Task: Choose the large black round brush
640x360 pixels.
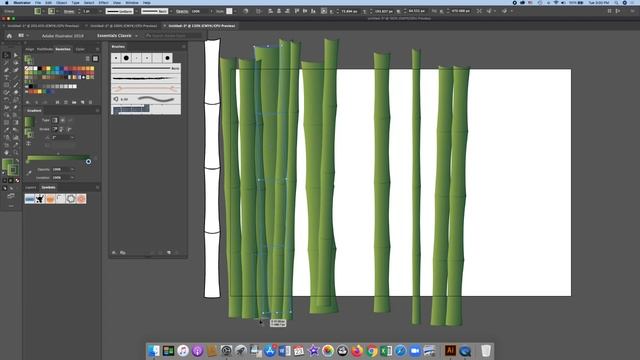Action: [126, 58]
